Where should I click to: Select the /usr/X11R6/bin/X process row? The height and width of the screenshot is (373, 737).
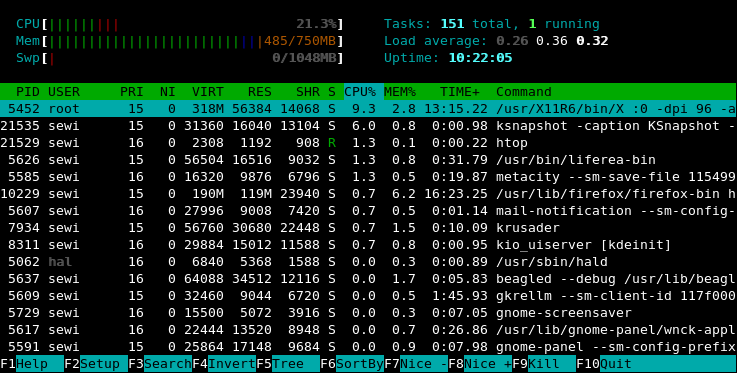(368, 109)
